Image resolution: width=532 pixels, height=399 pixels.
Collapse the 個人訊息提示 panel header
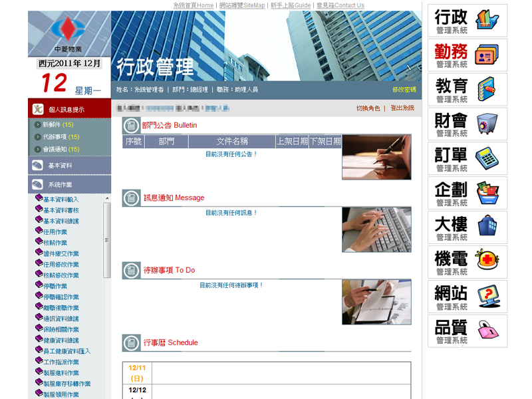point(70,108)
